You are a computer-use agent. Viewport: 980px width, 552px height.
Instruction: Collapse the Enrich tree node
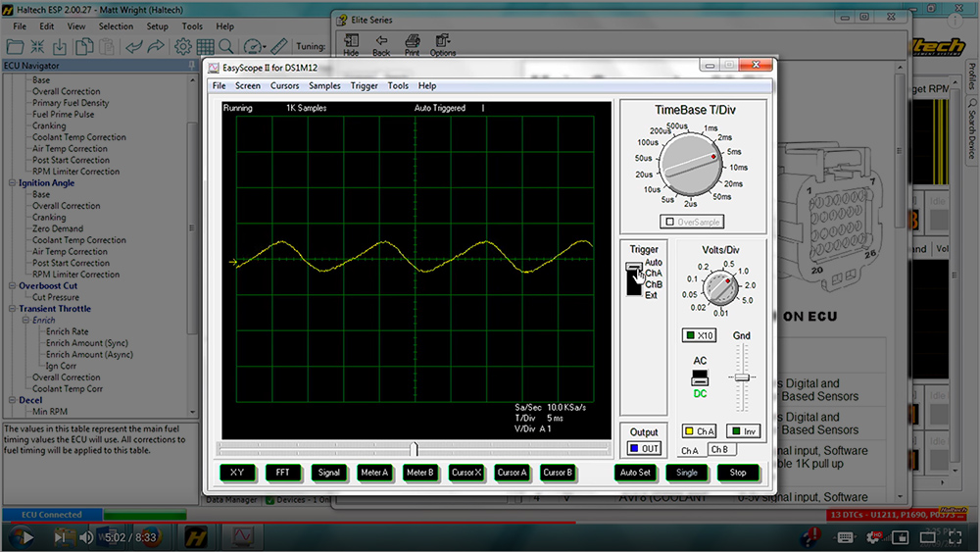(x=25, y=320)
